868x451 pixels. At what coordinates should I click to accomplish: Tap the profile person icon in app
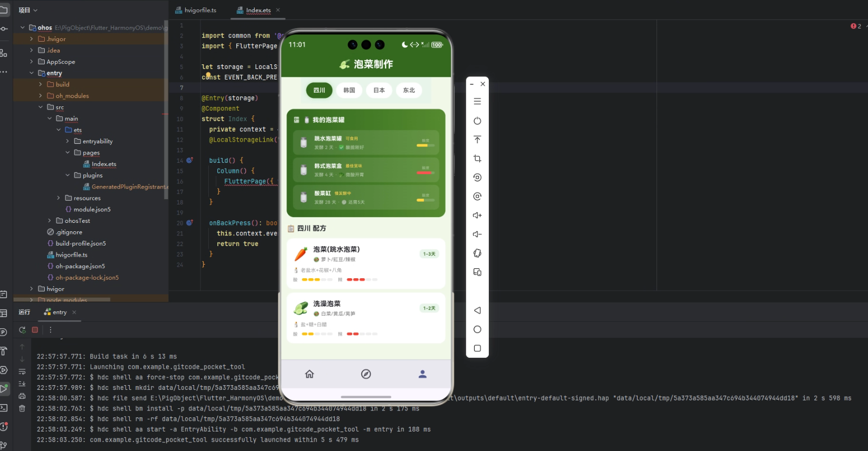coord(422,374)
